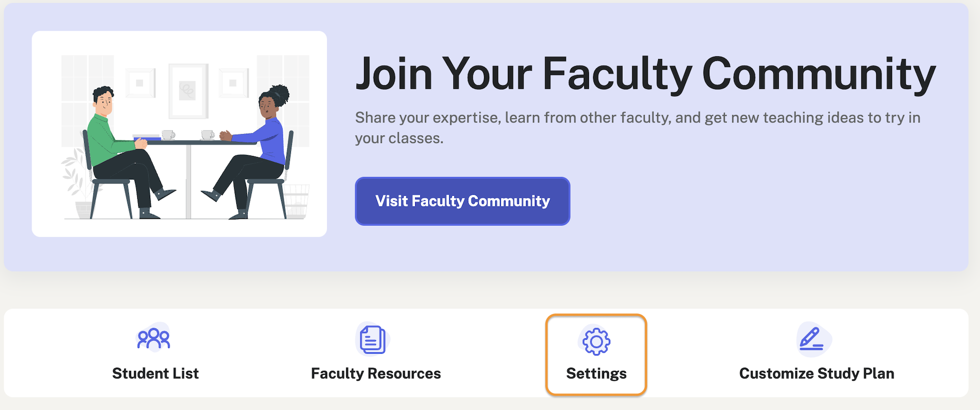The height and width of the screenshot is (410, 980).
Task: Click the group-of-people icon above Student List
Action: point(153,338)
